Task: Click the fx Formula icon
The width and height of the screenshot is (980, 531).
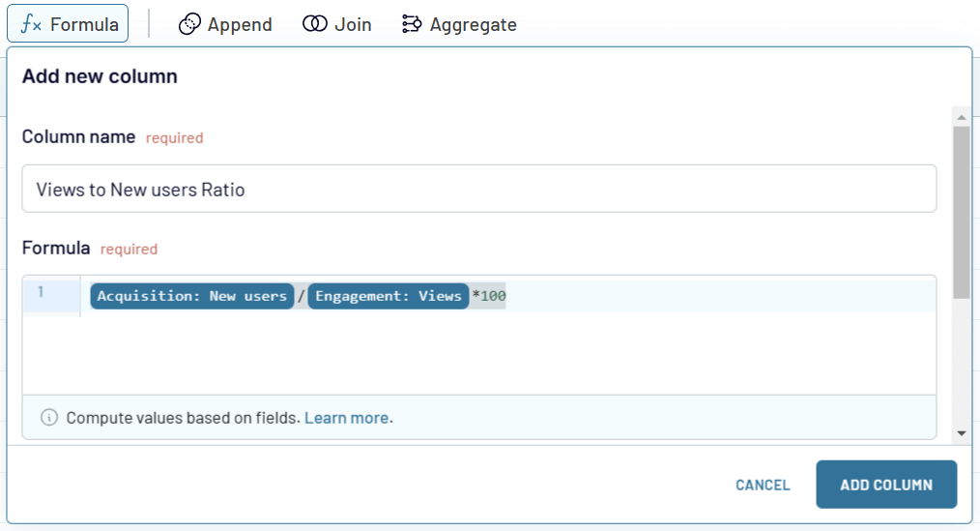Action: click(35, 24)
